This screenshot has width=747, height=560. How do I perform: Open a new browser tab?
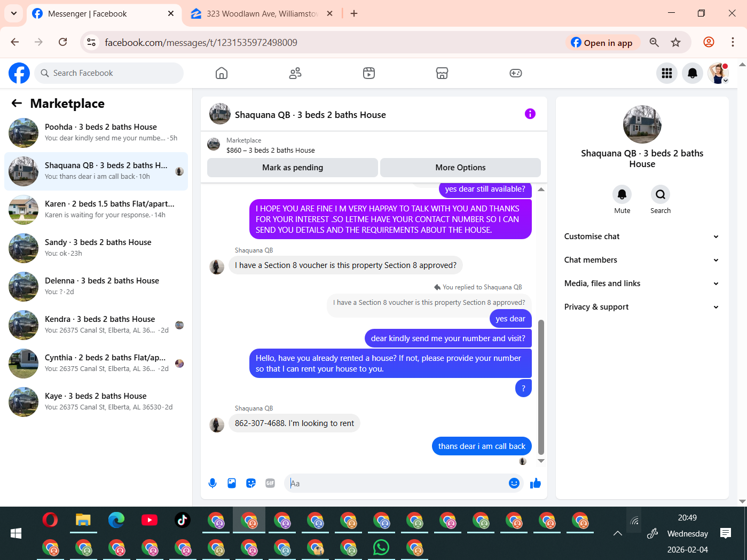pyautogui.click(x=354, y=13)
